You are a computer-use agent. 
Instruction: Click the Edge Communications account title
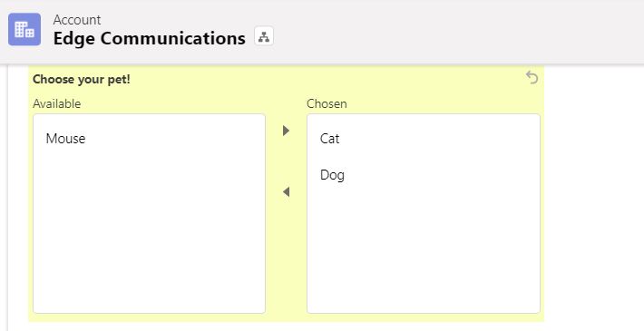150,38
